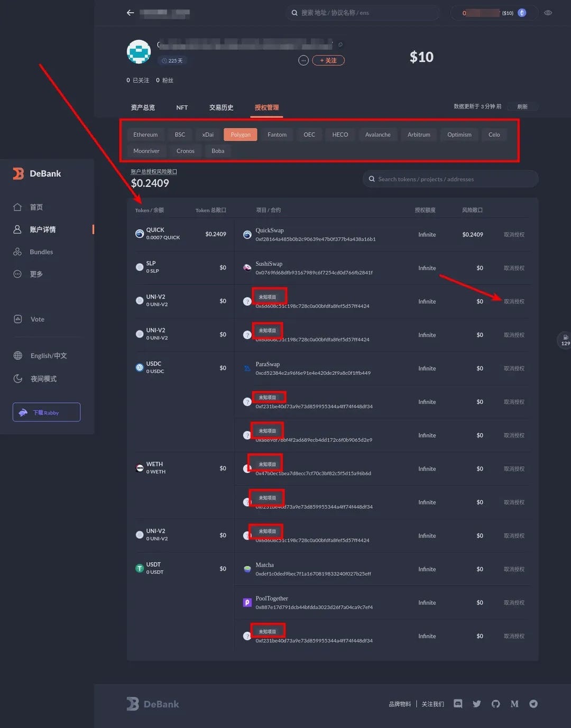
Task: Select the Arbitrum chain filter
Action: tap(419, 135)
